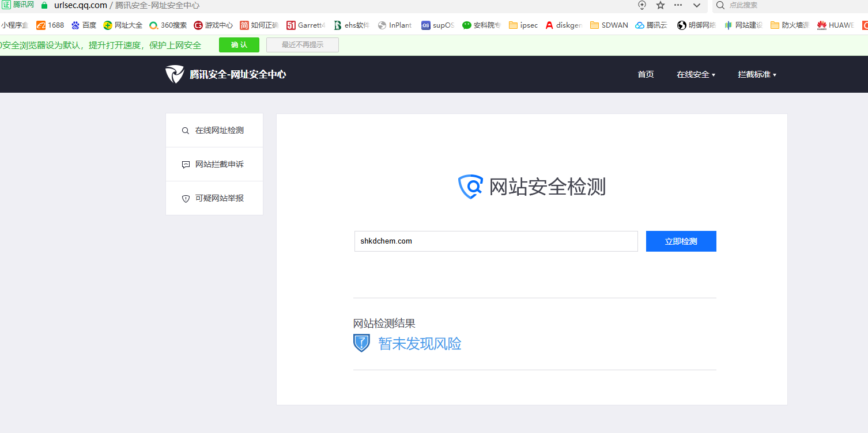Open the supOS bookmark

[437, 25]
